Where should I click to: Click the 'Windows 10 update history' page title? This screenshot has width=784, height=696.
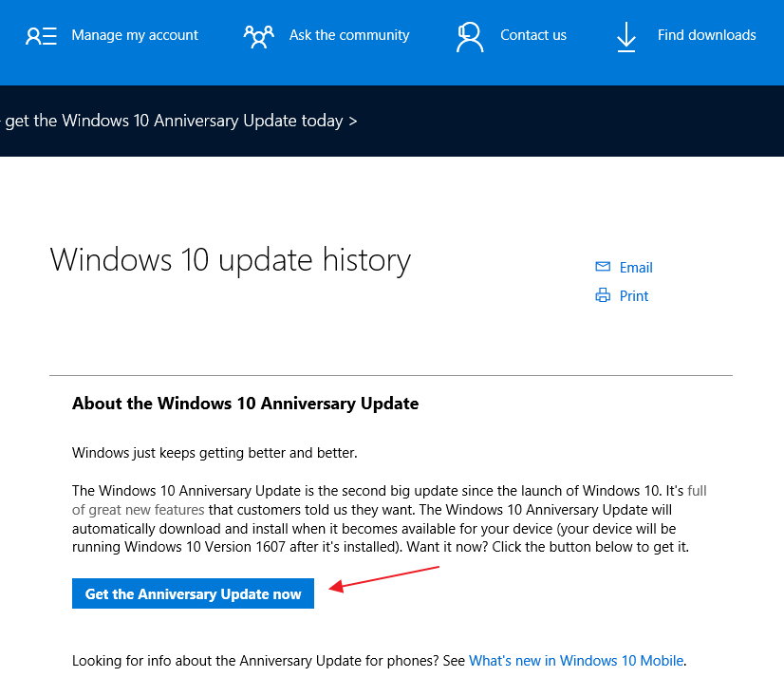(230, 260)
